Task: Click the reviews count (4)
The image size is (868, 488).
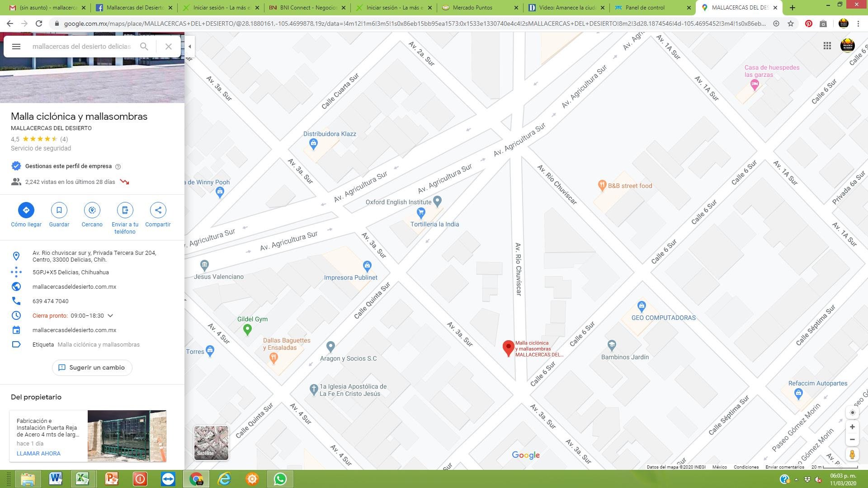Action: [64, 139]
